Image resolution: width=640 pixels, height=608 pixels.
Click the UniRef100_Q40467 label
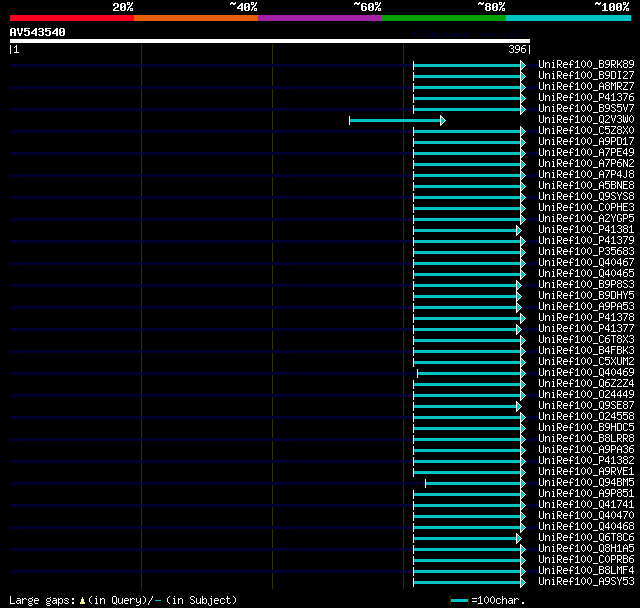coord(586,263)
